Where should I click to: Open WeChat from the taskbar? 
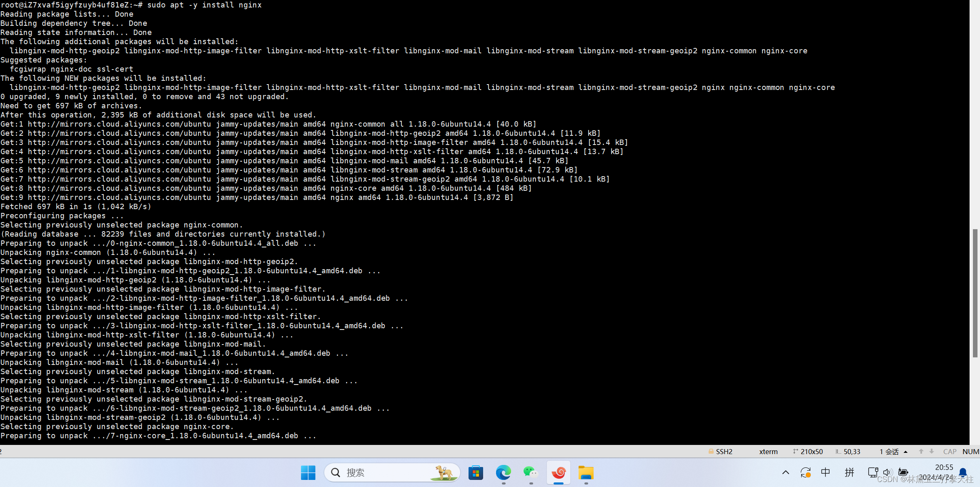[531, 473]
